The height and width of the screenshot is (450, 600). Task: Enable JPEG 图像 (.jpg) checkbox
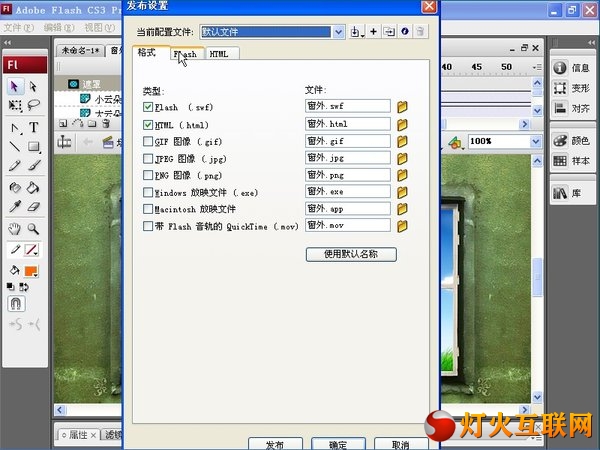pos(148,158)
